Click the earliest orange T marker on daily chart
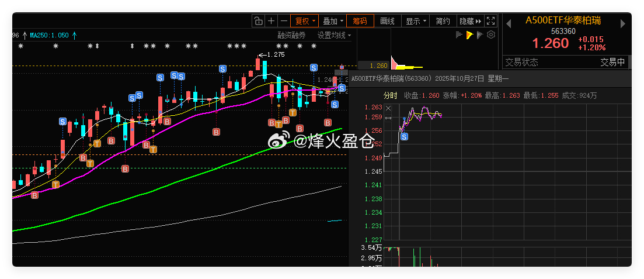Image resolution: width=644 pixels, height=279 pixels. point(55,185)
